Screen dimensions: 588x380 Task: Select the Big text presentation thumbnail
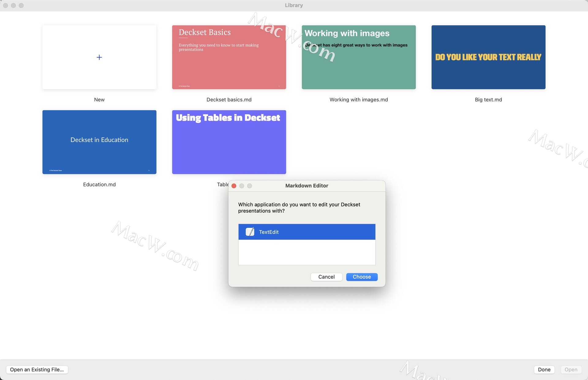point(488,57)
